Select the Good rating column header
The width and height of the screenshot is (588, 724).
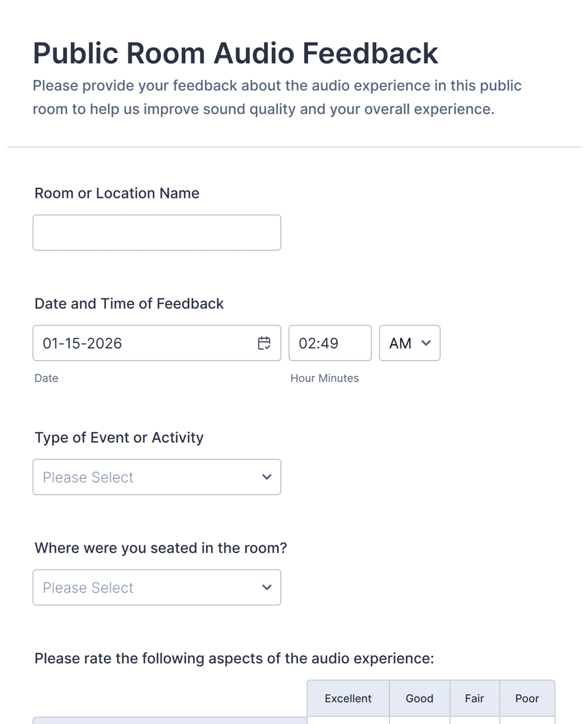[419, 698]
